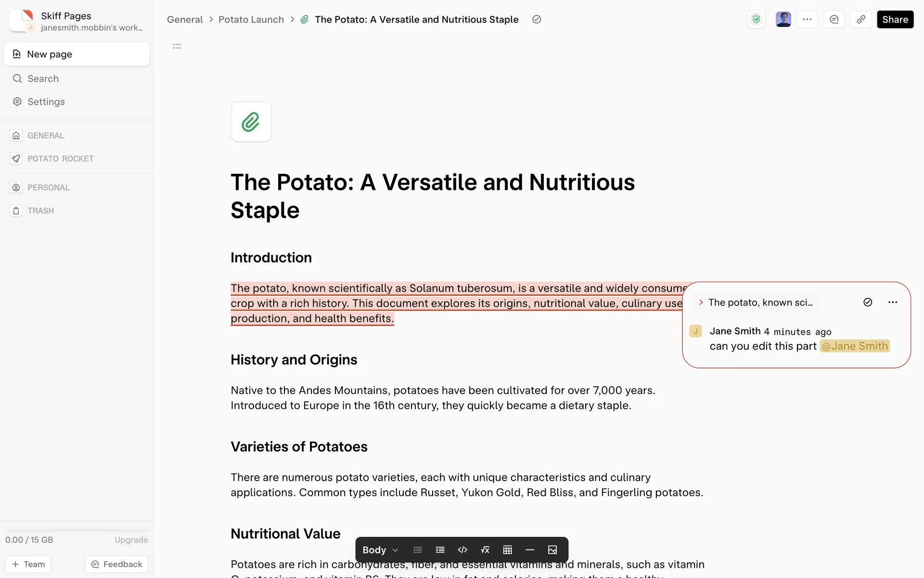Resolve the comment thread with the checkmark
The image size is (924, 578).
click(x=868, y=302)
